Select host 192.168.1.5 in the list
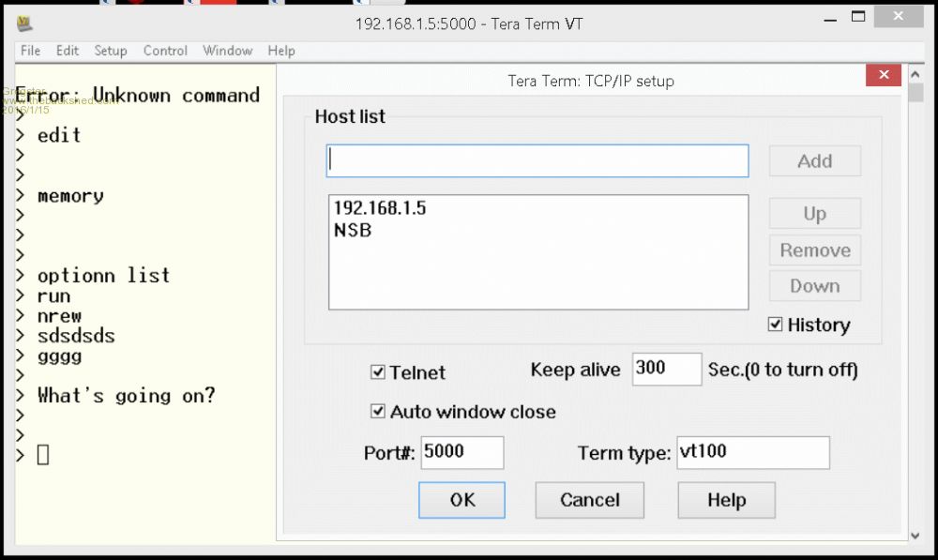This screenshot has width=938, height=560. [x=380, y=208]
